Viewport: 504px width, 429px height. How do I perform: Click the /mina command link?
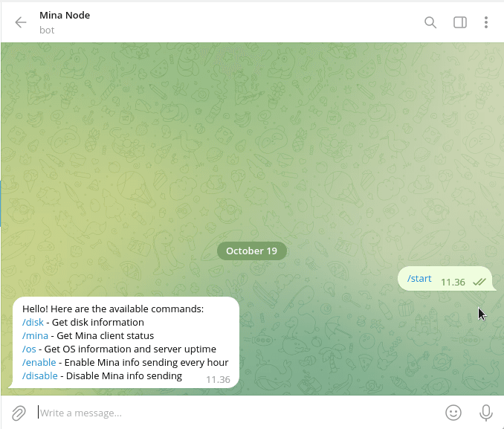(x=35, y=336)
